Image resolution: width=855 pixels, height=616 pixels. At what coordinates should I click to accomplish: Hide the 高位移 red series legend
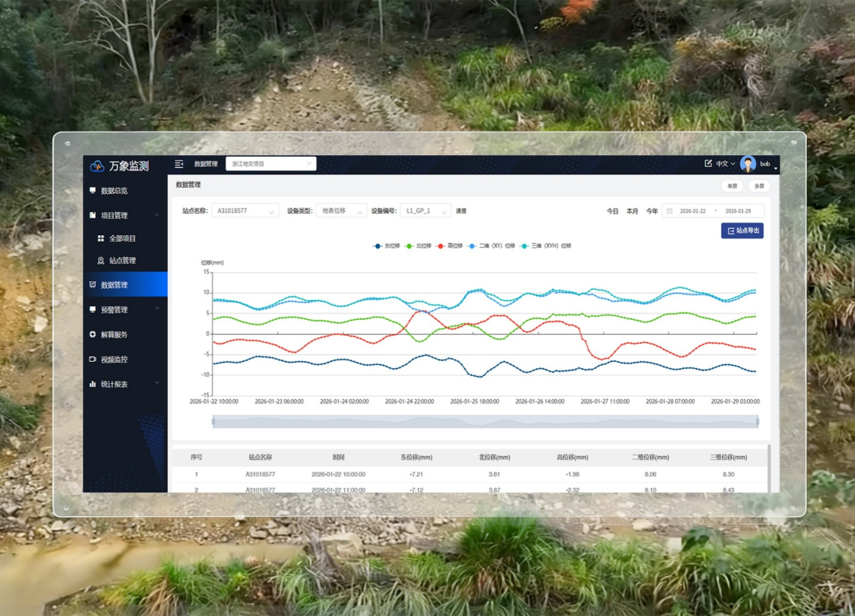(449, 246)
